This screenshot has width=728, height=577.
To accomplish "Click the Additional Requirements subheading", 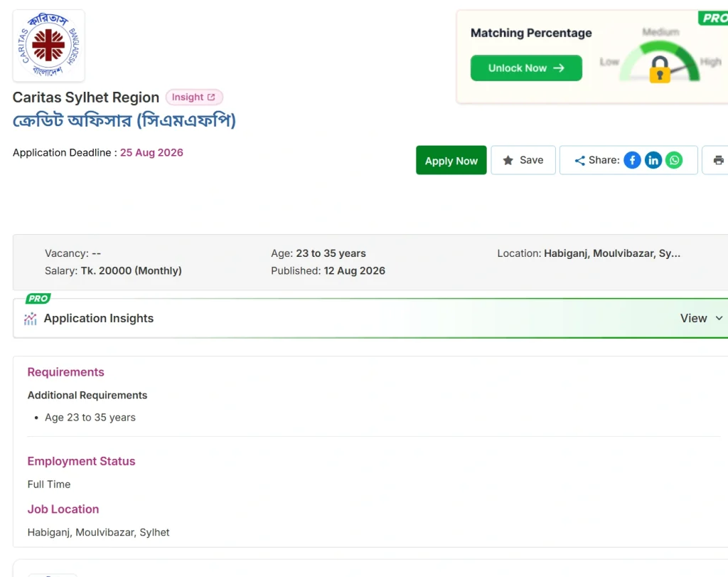I will (x=87, y=396).
